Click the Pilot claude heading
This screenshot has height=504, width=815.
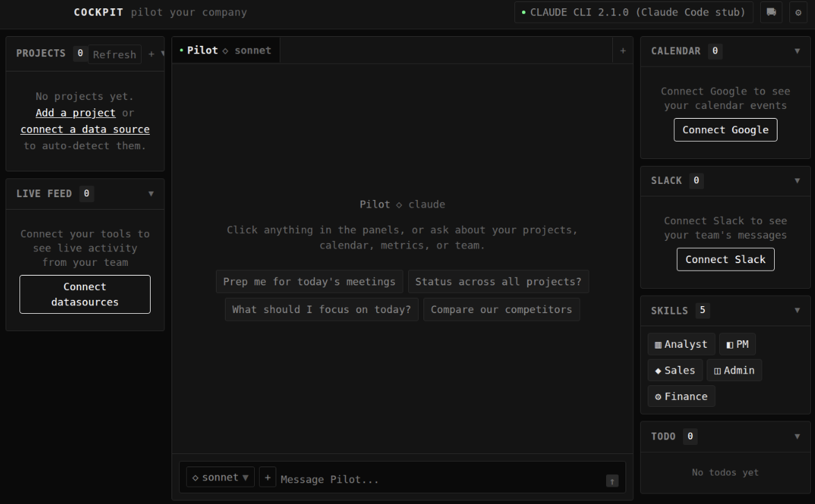pyautogui.click(x=403, y=204)
